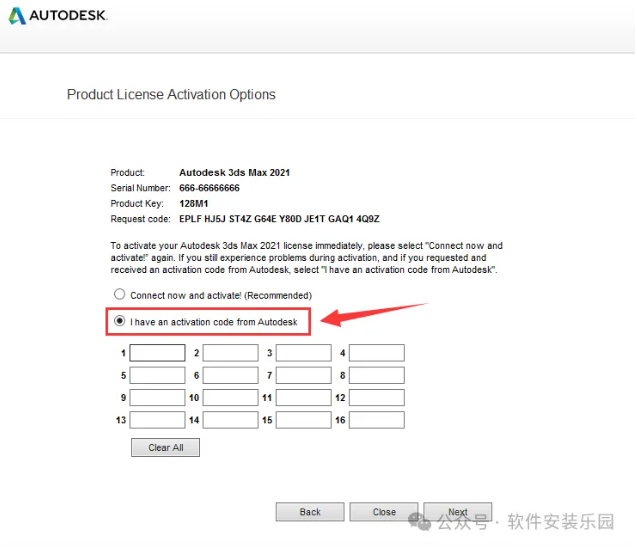Select "Connect now and activate!" radio option

(120, 295)
